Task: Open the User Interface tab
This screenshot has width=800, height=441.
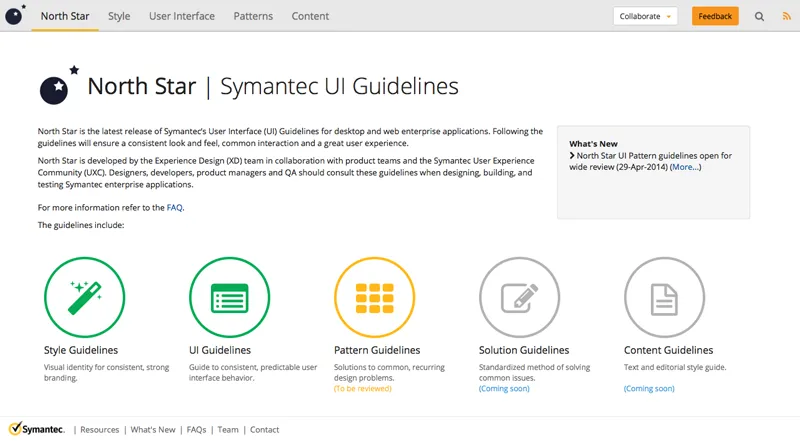Action: tap(182, 16)
